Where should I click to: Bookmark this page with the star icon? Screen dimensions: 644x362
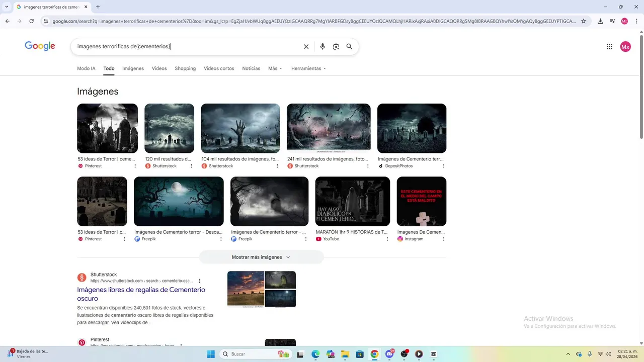584,21
